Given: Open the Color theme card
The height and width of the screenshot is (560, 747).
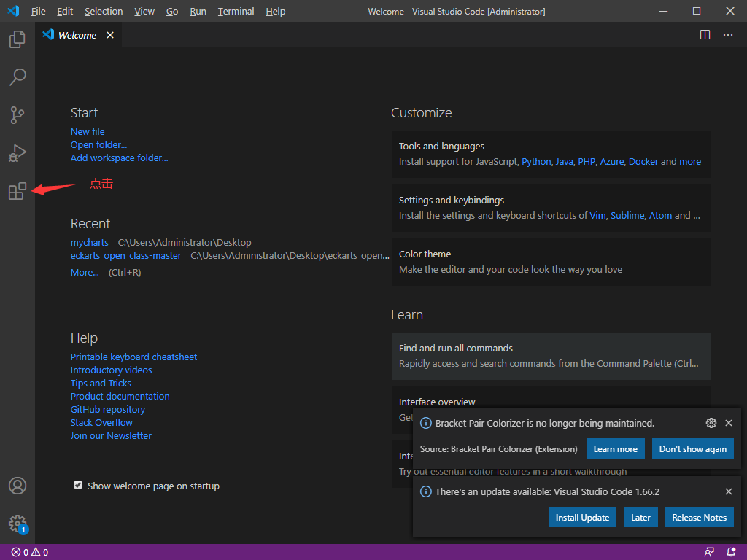Looking at the screenshot, I should (x=551, y=262).
